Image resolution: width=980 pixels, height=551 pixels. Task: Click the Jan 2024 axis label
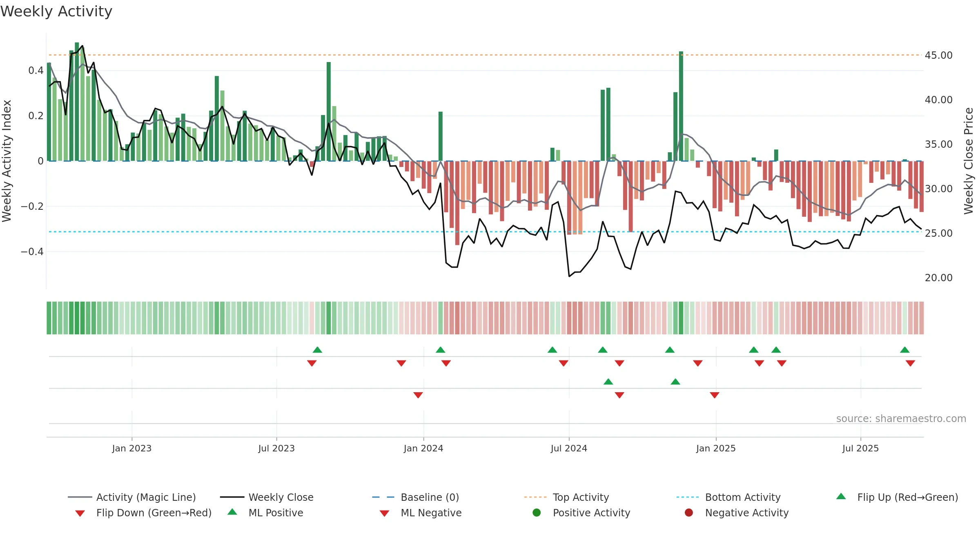point(423,449)
